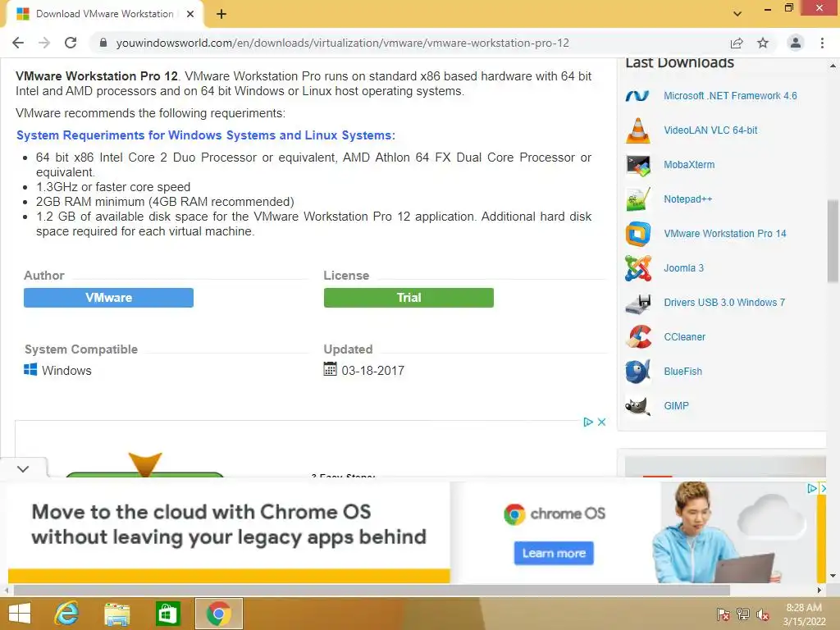Open VideoLAN VLC 64-bit link
The height and width of the screenshot is (630, 840).
tap(710, 130)
